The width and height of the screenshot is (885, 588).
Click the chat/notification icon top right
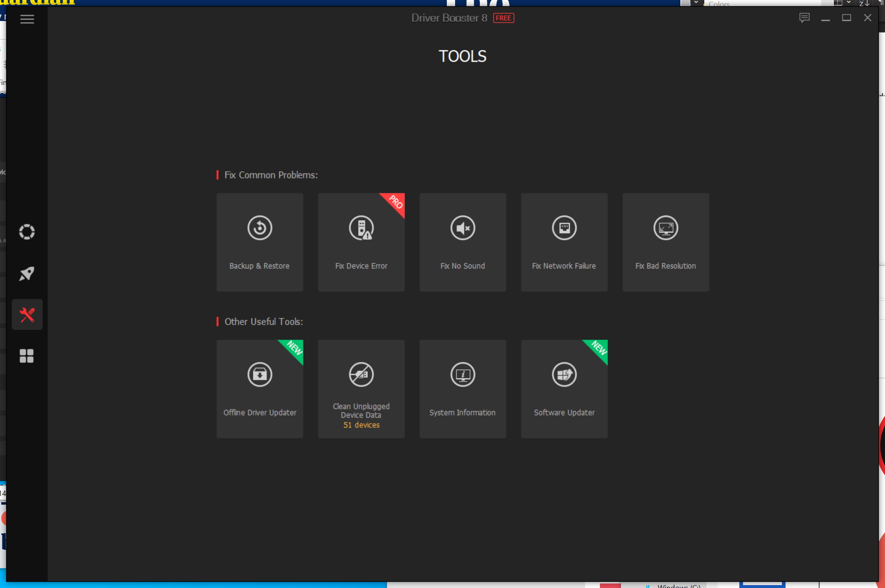click(x=804, y=18)
